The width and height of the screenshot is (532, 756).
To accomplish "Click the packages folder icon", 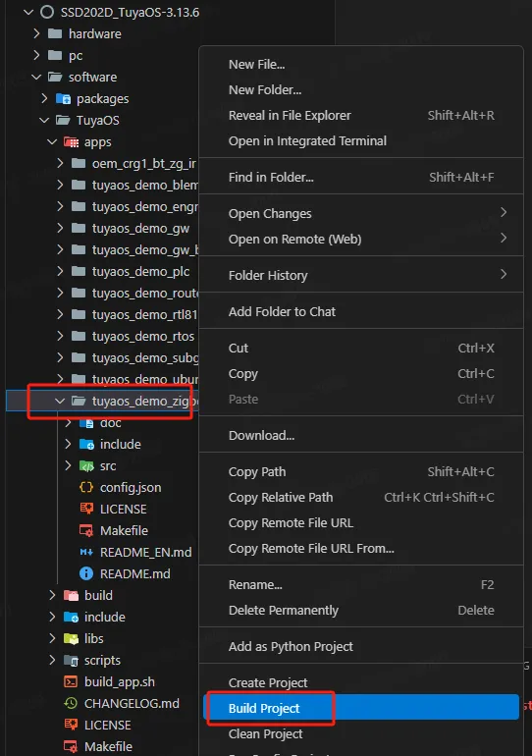I will pos(63,99).
